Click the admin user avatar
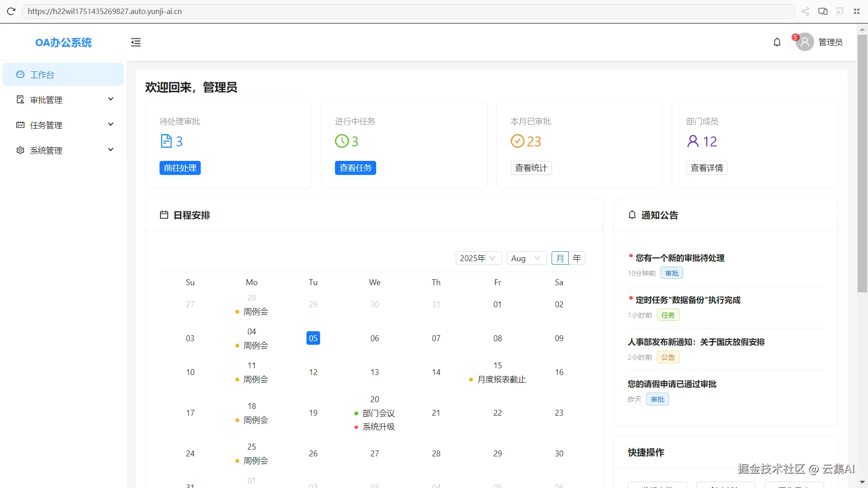Viewport: 868px width, 488px height. (x=805, y=42)
